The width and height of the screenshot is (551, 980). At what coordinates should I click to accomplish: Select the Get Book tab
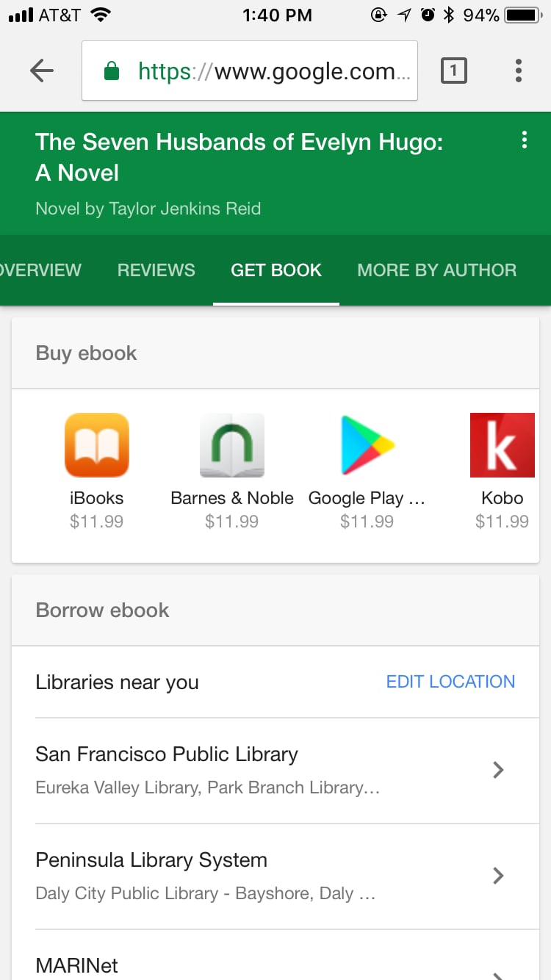[276, 270]
